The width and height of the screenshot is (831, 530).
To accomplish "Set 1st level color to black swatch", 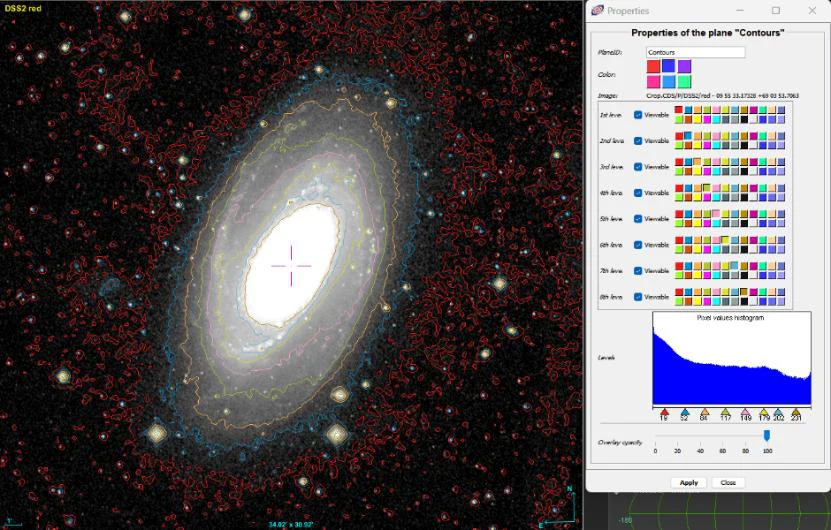I will tap(744, 119).
